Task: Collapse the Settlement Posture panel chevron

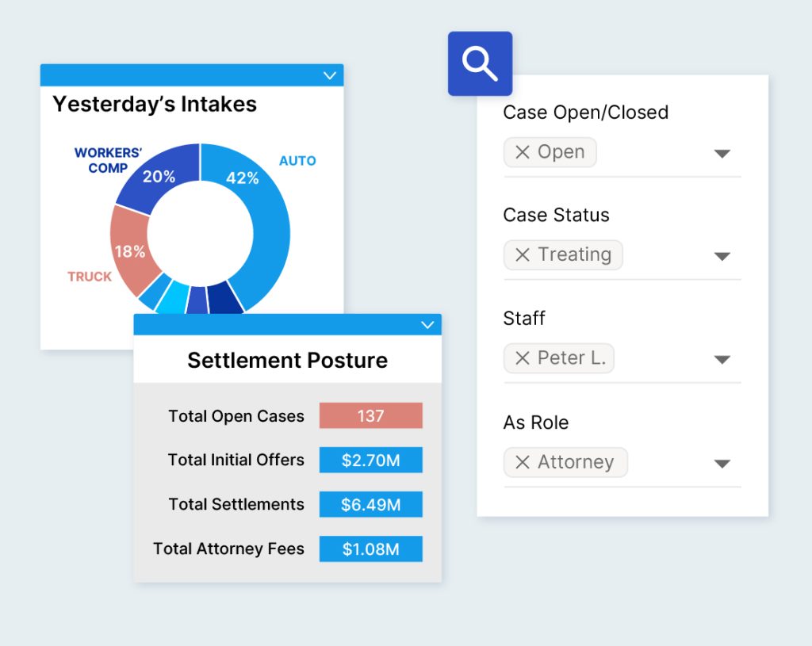Action: coord(427,325)
